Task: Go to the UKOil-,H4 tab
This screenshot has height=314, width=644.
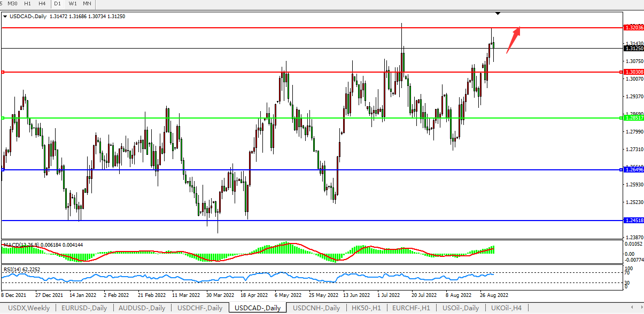Action: [x=506, y=308]
